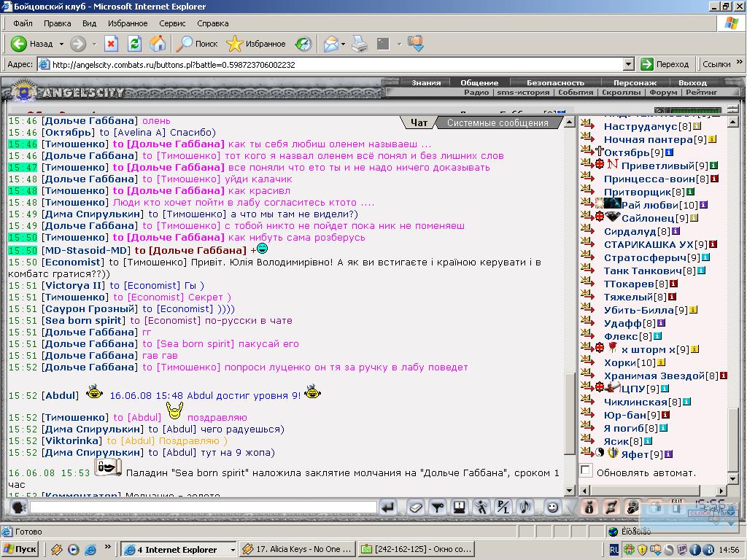747x560 pixels.
Task: Click the eraser clear chat icon
Action: coord(415,507)
